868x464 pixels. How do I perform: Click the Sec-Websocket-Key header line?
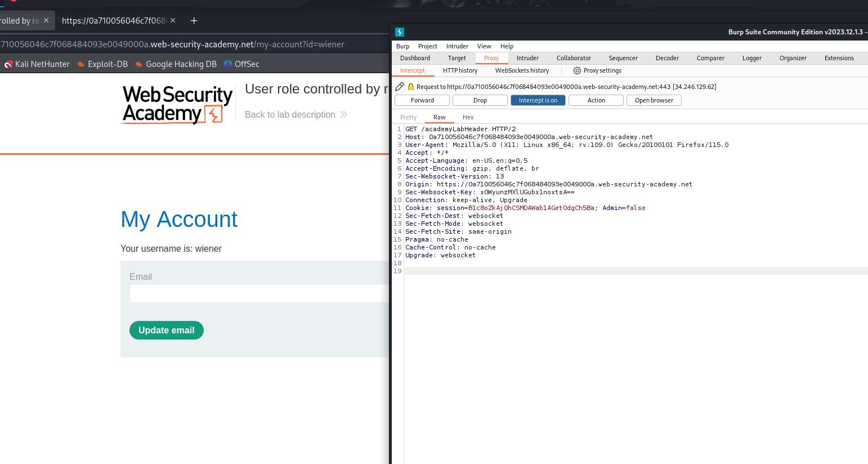tap(490, 192)
